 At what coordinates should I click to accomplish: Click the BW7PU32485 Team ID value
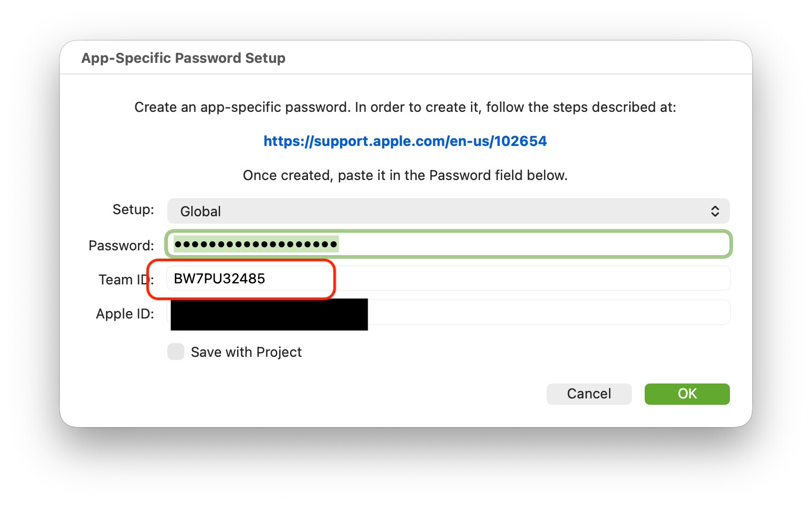click(x=220, y=279)
